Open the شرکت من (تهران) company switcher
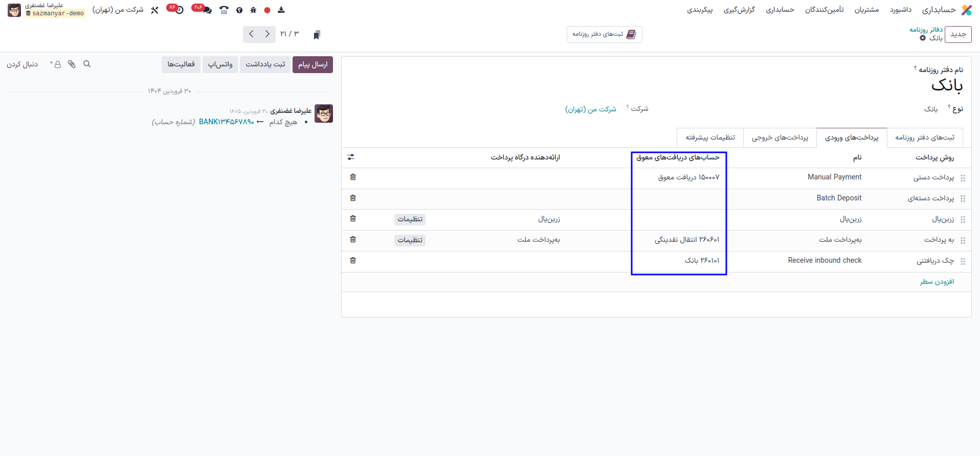980x456 pixels. click(x=118, y=10)
